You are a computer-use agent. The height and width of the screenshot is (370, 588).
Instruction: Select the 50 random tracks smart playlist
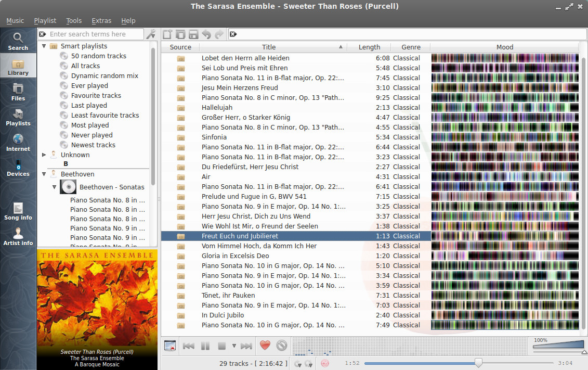click(x=99, y=56)
